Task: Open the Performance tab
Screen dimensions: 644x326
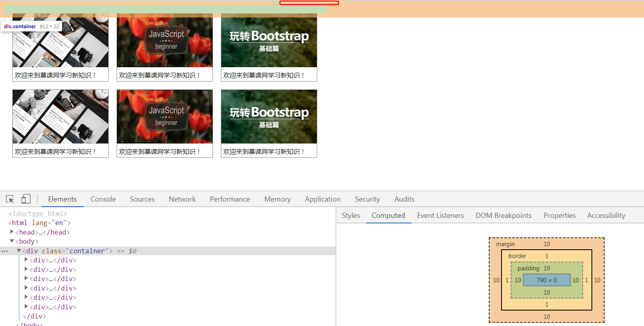Action: click(230, 199)
